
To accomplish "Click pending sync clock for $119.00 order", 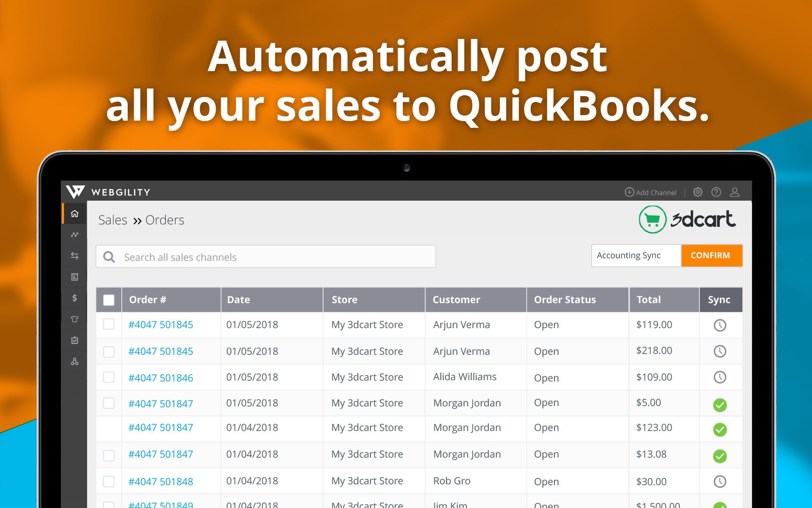I will tap(720, 325).
